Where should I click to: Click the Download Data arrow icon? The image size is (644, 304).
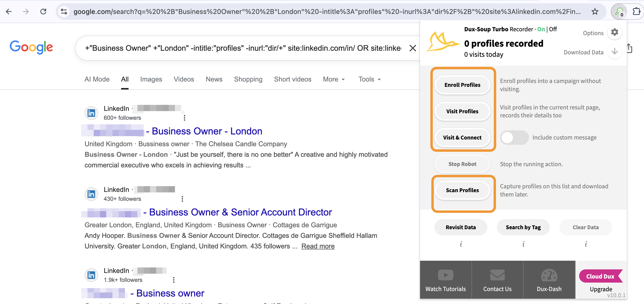point(614,51)
